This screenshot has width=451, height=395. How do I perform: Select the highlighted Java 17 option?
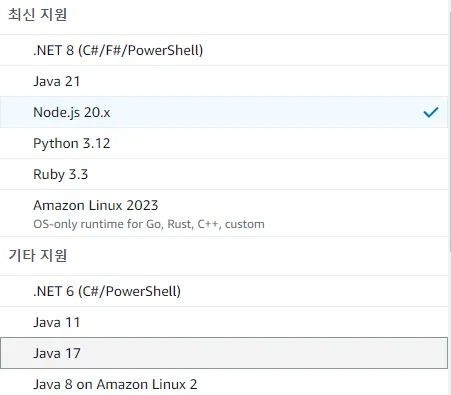tap(224, 353)
